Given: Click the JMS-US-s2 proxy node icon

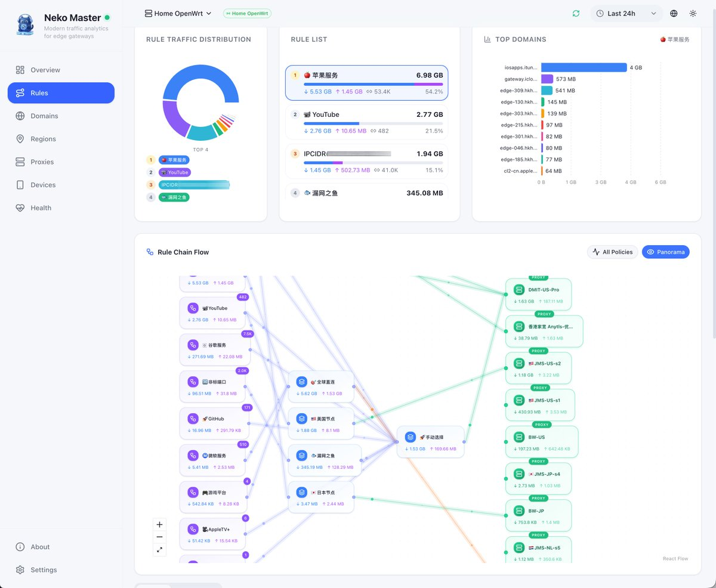Looking at the screenshot, I should [519, 363].
